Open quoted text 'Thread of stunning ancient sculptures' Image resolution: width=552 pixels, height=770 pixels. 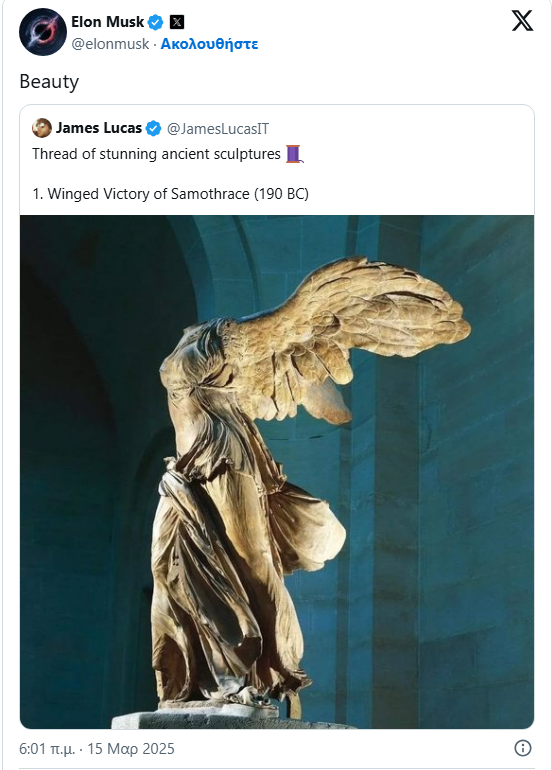click(156, 154)
